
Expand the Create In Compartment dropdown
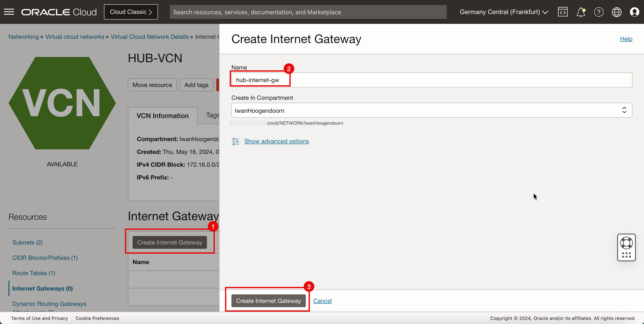[624, 110]
